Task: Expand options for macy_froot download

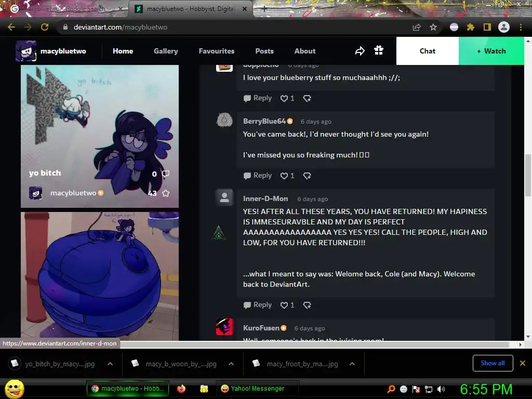Action: (x=352, y=364)
